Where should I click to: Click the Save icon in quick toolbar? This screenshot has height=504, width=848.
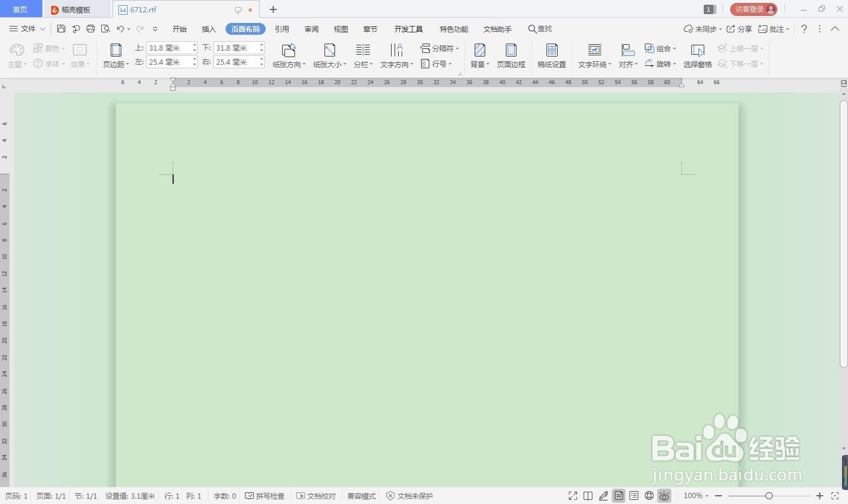[x=61, y=29]
